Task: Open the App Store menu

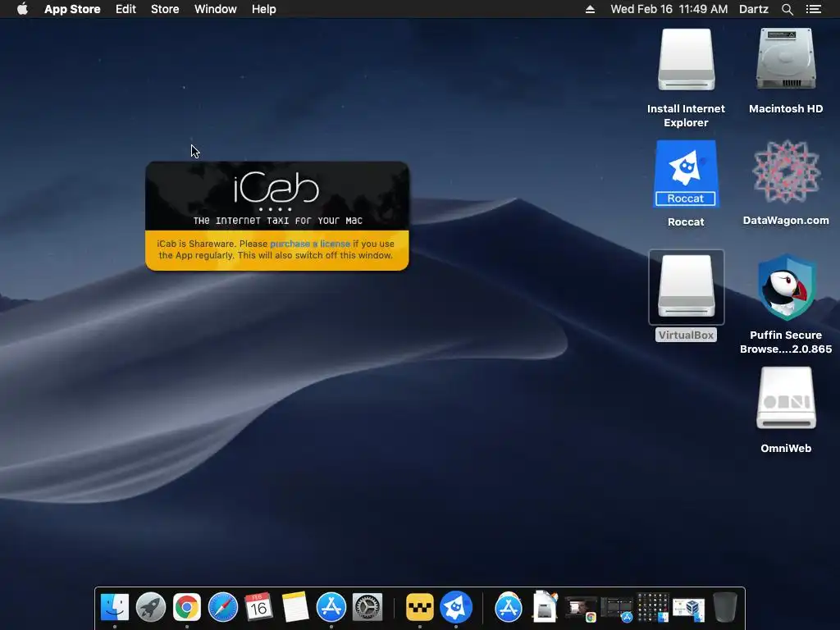Action: pos(72,9)
